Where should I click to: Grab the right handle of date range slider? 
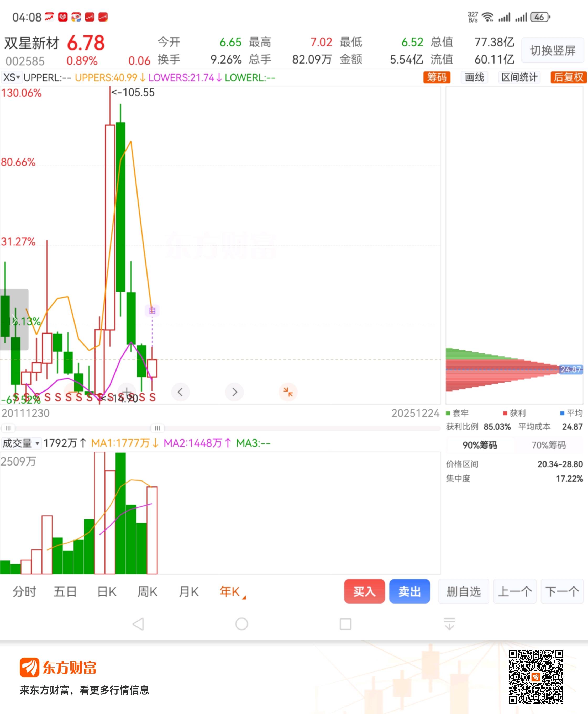coord(157,428)
